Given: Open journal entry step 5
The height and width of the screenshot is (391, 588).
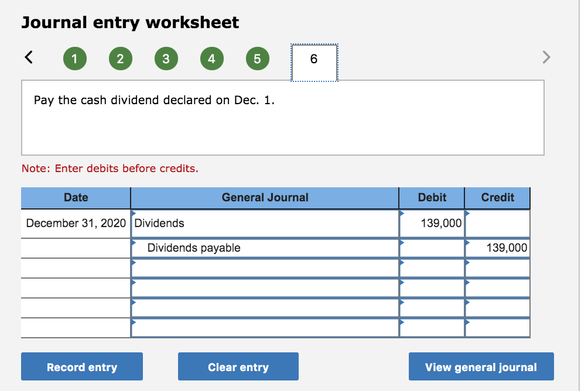Looking at the screenshot, I should pos(258,59).
